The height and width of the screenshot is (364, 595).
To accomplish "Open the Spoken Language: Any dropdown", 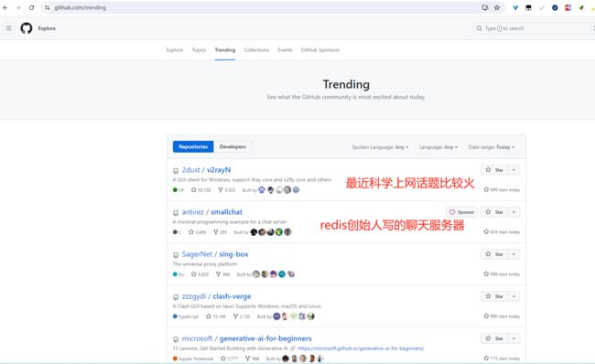I will coord(380,147).
